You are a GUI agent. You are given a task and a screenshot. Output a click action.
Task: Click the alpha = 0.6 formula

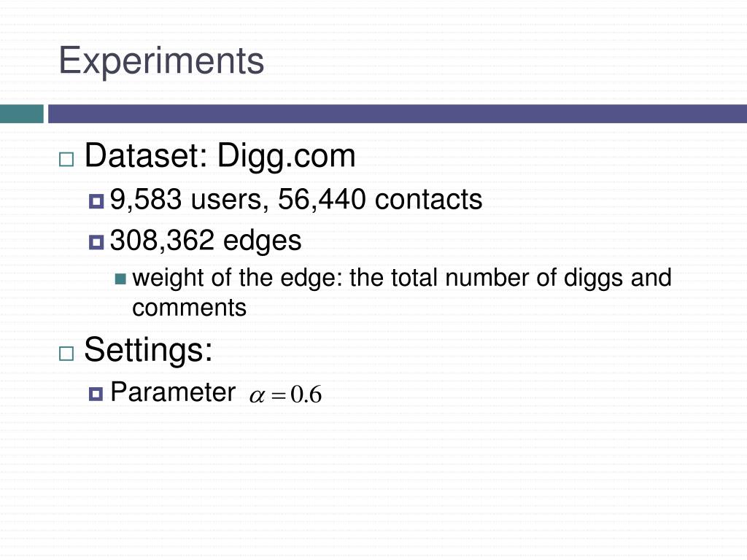point(285,394)
